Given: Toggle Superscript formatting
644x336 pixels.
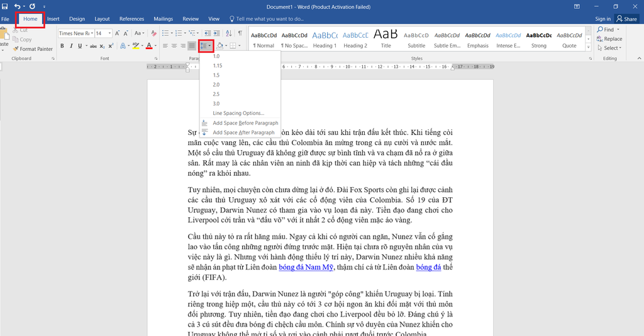Looking at the screenshot, I should pos(111,46).
